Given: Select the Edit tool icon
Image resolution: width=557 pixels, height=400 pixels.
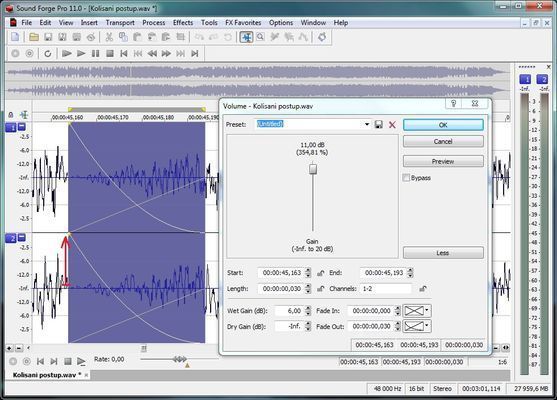Looking at the screenshot, I should (x=246, y=37).
